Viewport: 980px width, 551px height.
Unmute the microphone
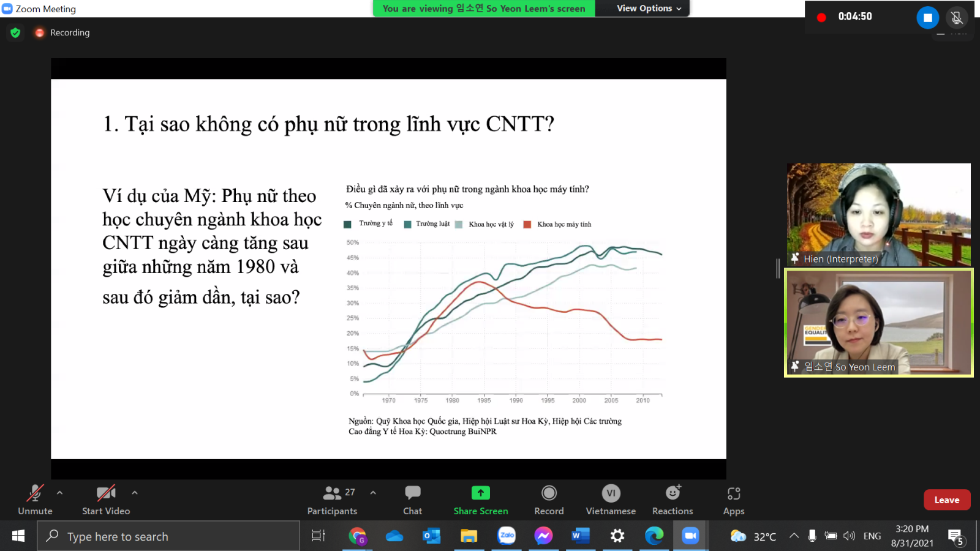[35, 500]
